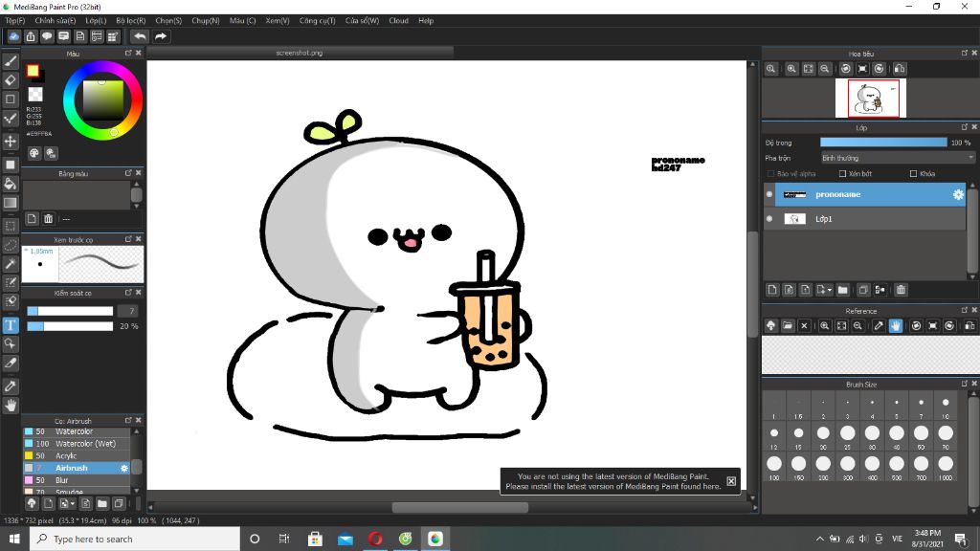Select the Bucket fill tool

10,184
